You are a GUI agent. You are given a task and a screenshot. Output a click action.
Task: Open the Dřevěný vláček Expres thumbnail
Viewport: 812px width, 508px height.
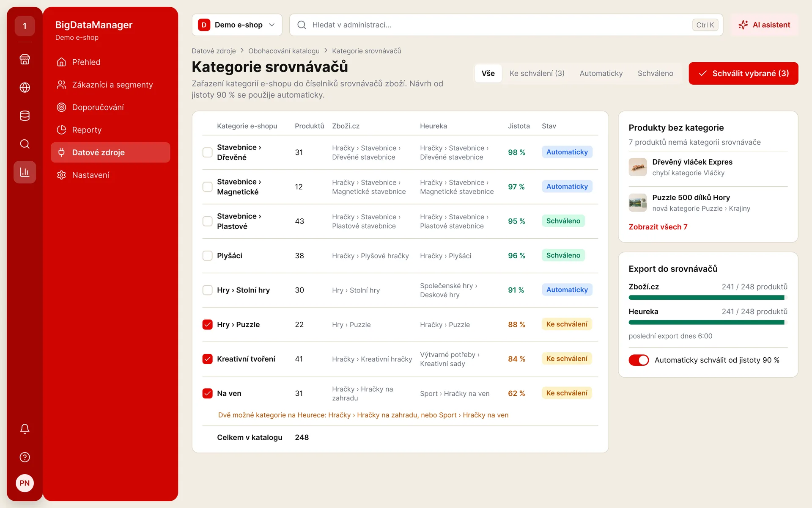tap(637, 167)
